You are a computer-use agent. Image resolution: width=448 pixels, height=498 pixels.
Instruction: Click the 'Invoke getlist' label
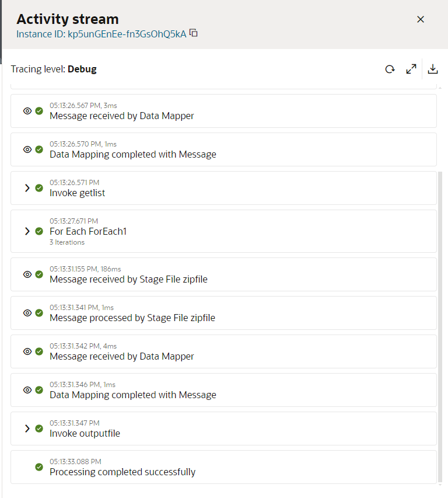point(77,193)
